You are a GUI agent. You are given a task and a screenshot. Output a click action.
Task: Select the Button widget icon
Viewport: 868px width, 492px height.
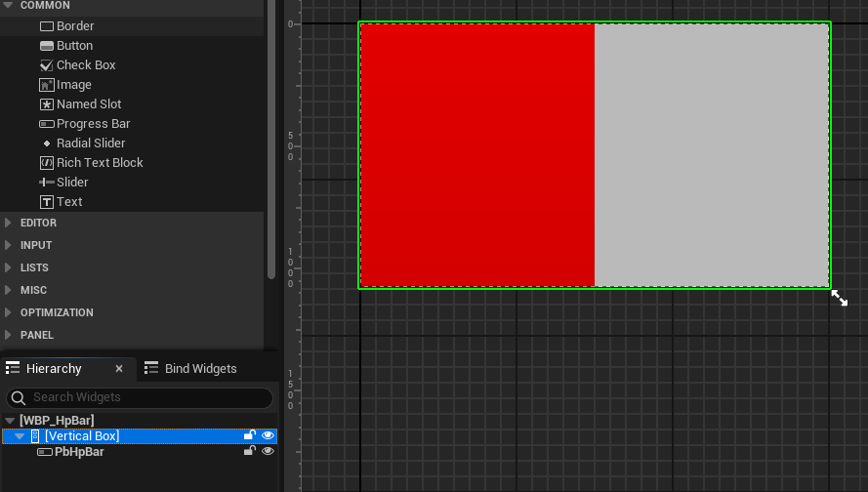[x=47, y=46]
